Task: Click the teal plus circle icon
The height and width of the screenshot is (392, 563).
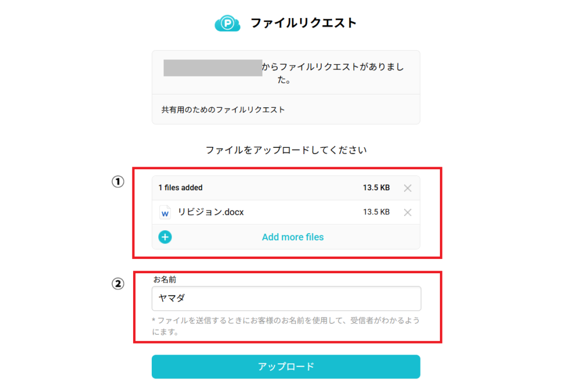Action: (165, 237)
